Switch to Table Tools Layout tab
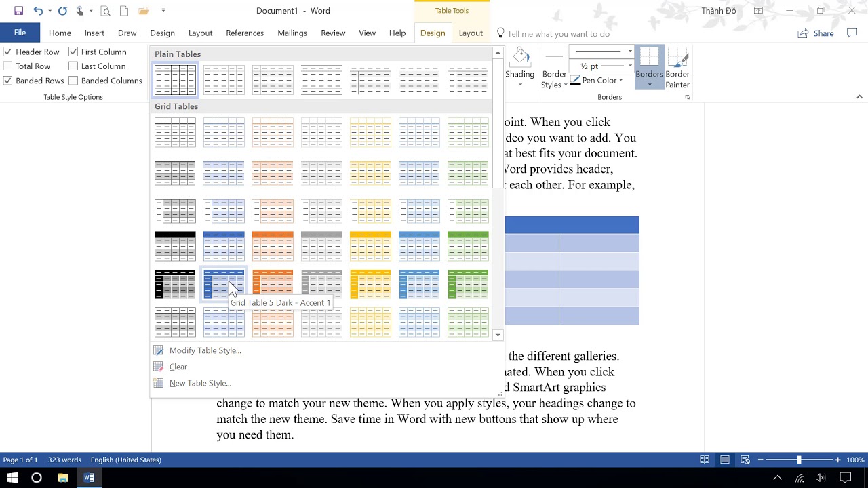Image resolution: width=868 pixels, height=488 pixels. [x=470, y=33]
